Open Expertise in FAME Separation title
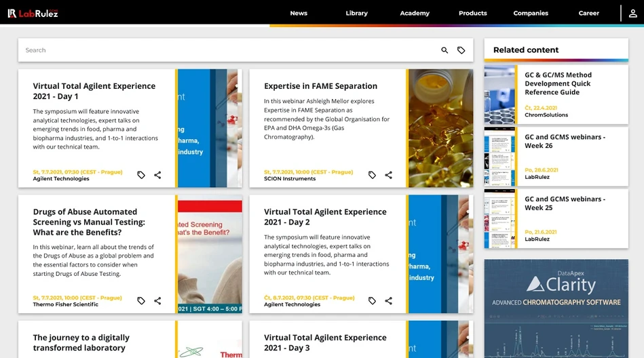Screen dimensions: 644x358 click(x=320, y=86)
